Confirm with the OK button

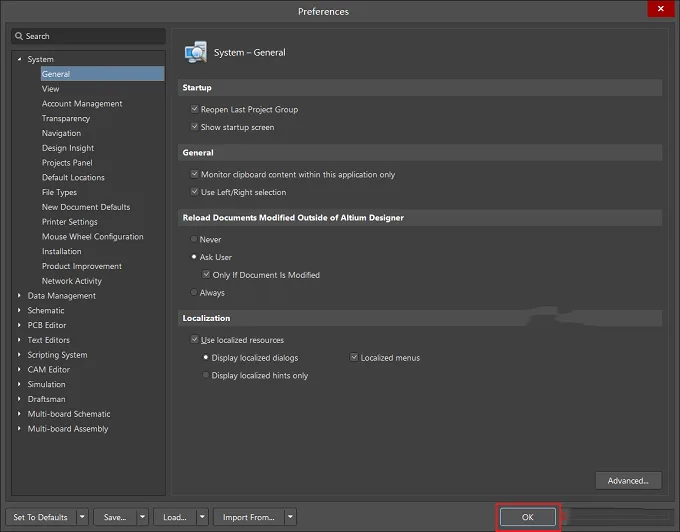point(527,517)
